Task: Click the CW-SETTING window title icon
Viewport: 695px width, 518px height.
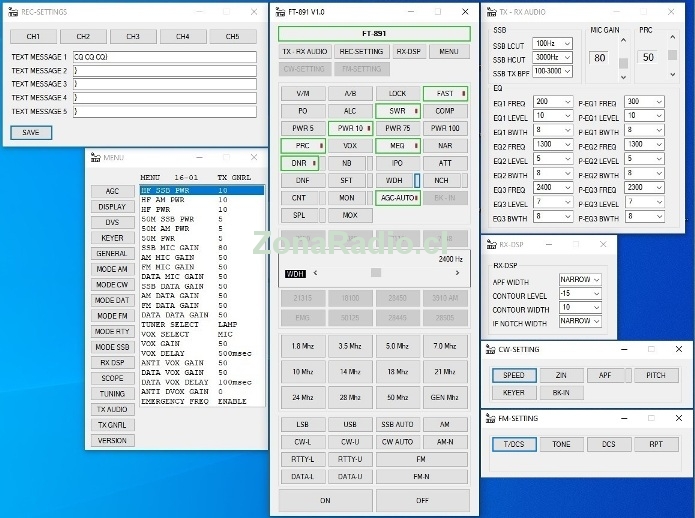Action: (x=490, y=349)
